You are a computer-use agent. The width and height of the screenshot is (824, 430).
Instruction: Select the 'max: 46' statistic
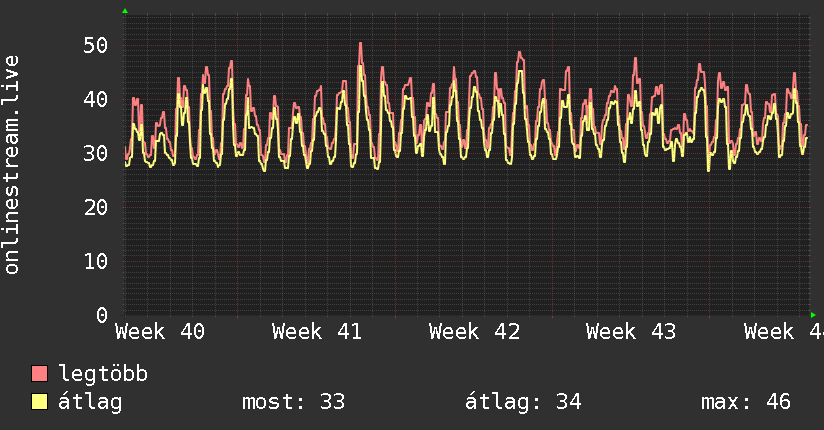746,402
